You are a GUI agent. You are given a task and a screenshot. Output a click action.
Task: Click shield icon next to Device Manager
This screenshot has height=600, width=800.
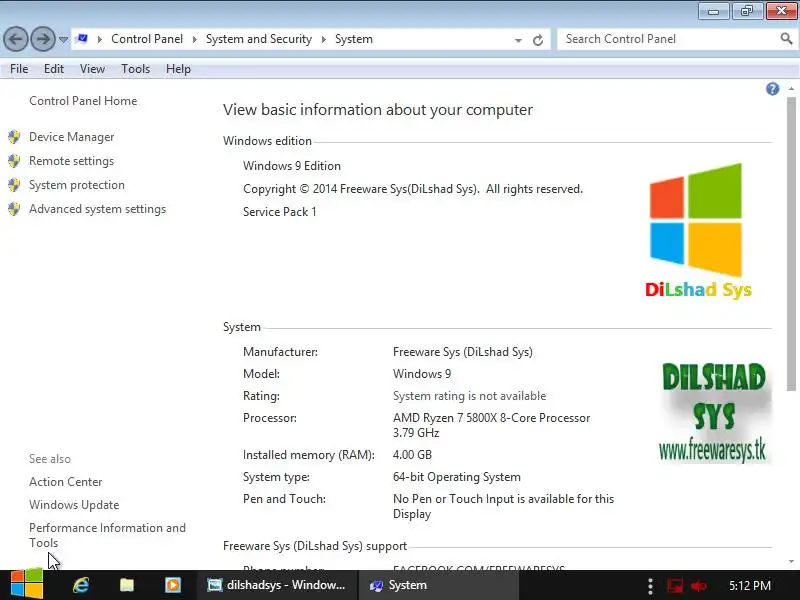pyautogui.click(x=14, y=137)
